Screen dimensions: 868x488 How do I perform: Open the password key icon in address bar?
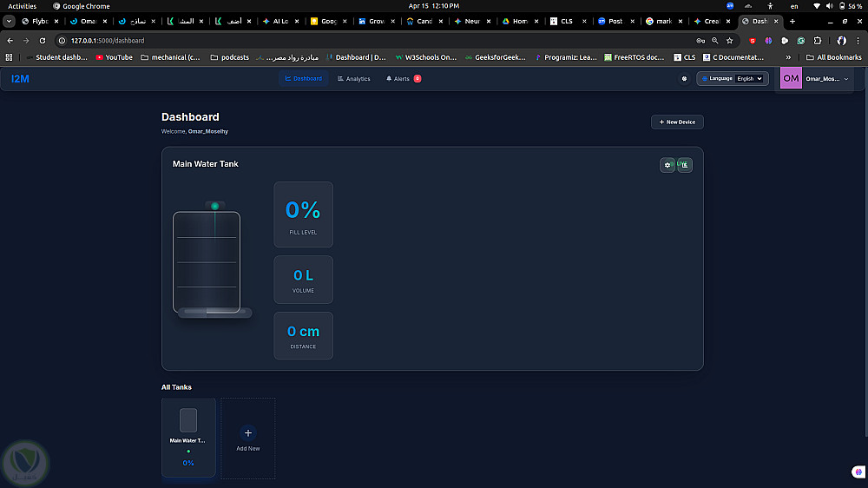click(700, 41)
